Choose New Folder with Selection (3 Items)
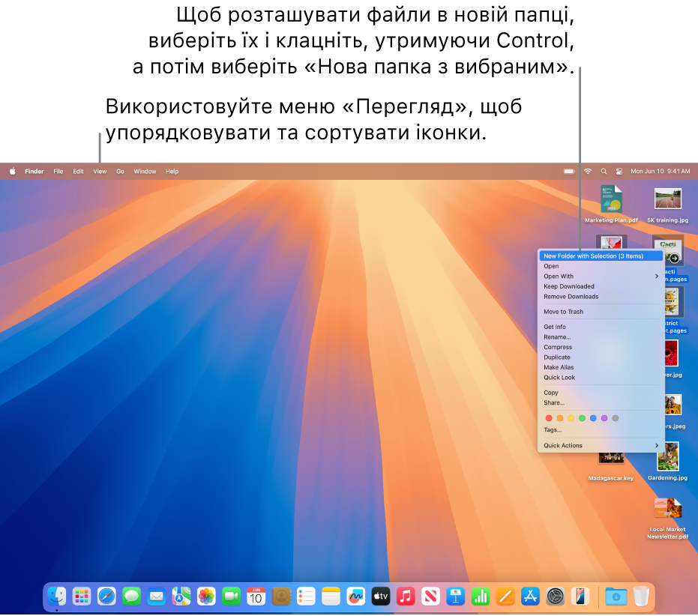698x616 pixels. click(601, 256)
